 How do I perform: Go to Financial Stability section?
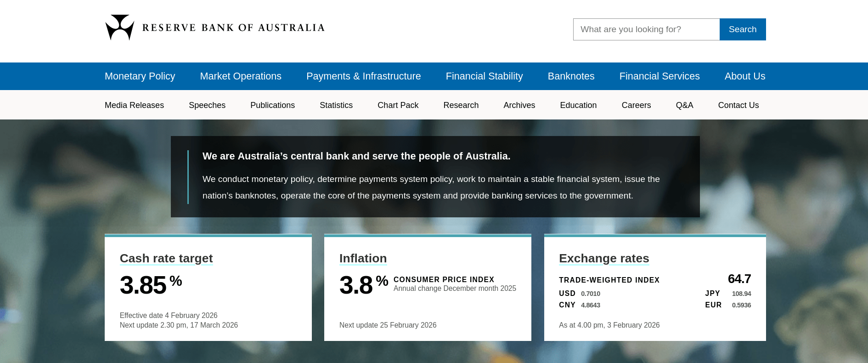coord(484,76)
